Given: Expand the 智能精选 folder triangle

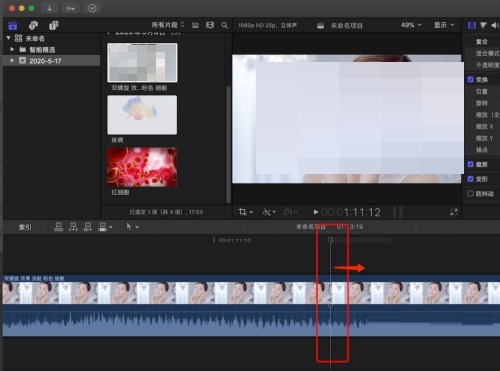Looking at the screenshot, I should pos(12,49).
